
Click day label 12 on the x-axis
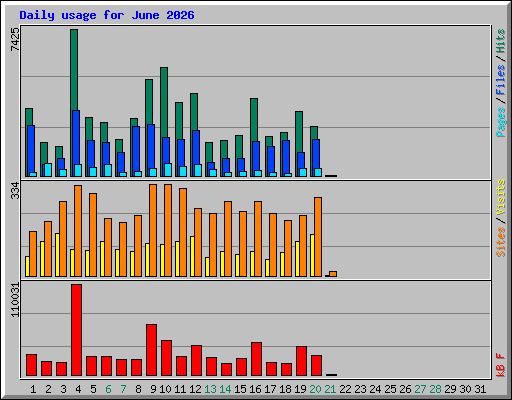(195, 389)
